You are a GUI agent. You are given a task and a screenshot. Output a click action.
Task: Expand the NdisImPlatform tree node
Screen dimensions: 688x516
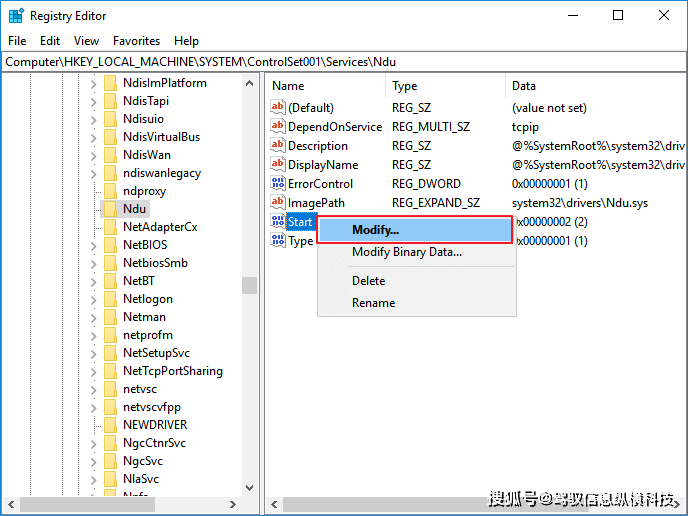93,83
